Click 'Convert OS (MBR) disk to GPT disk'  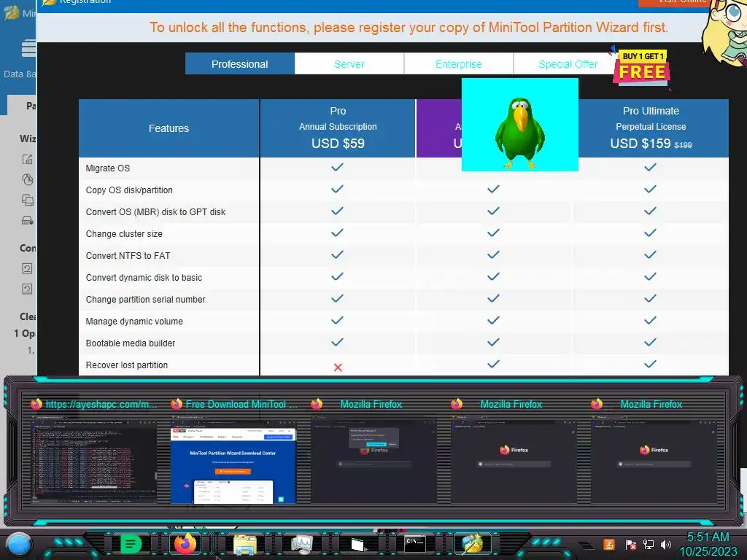155,212
